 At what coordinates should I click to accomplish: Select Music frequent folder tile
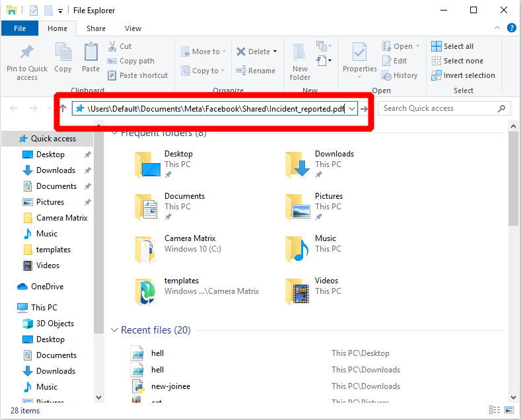[314, 248]
